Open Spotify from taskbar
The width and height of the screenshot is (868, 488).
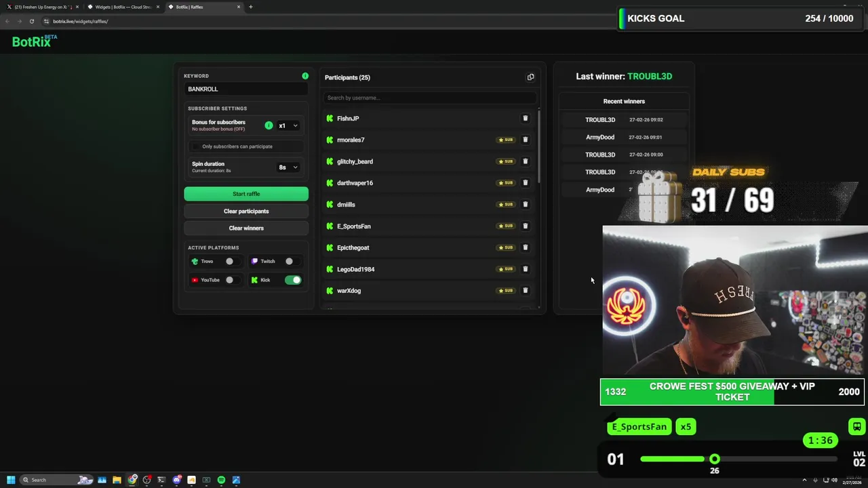[221, 480]
